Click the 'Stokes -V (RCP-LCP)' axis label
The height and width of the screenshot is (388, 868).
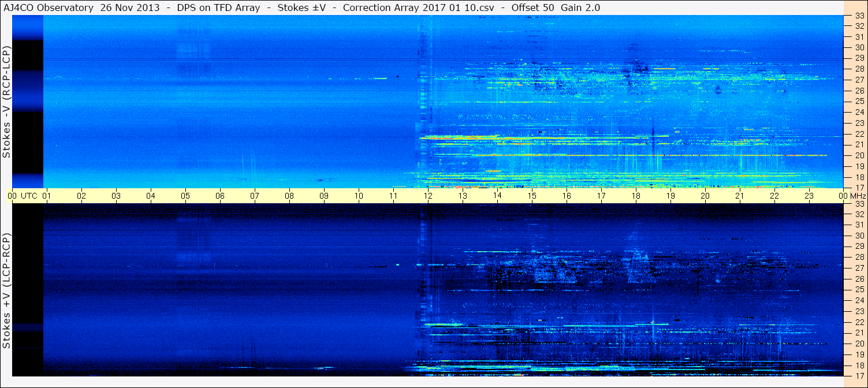[6, 103]
